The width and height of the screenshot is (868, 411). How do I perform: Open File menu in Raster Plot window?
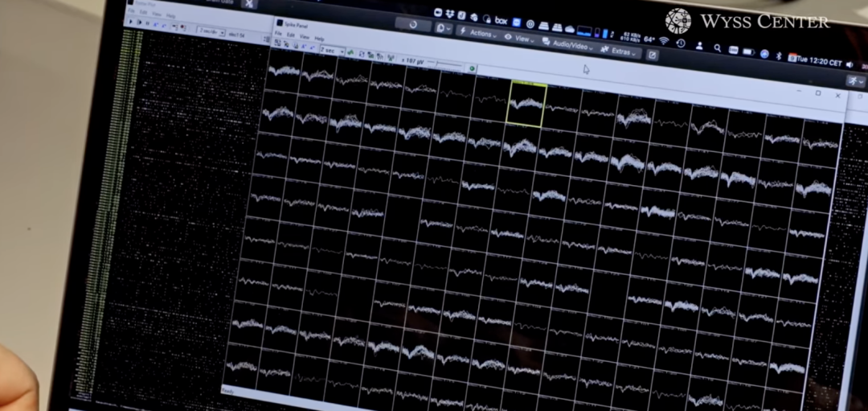click(131, 11)
